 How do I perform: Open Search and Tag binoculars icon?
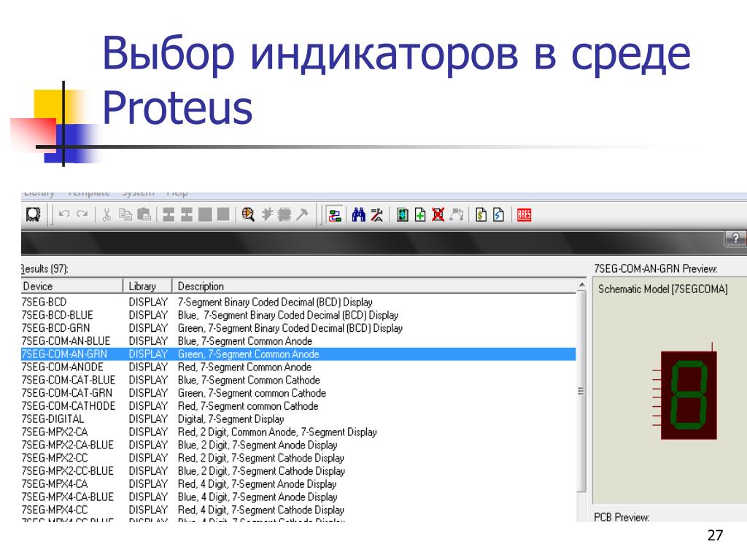point(359,215)
